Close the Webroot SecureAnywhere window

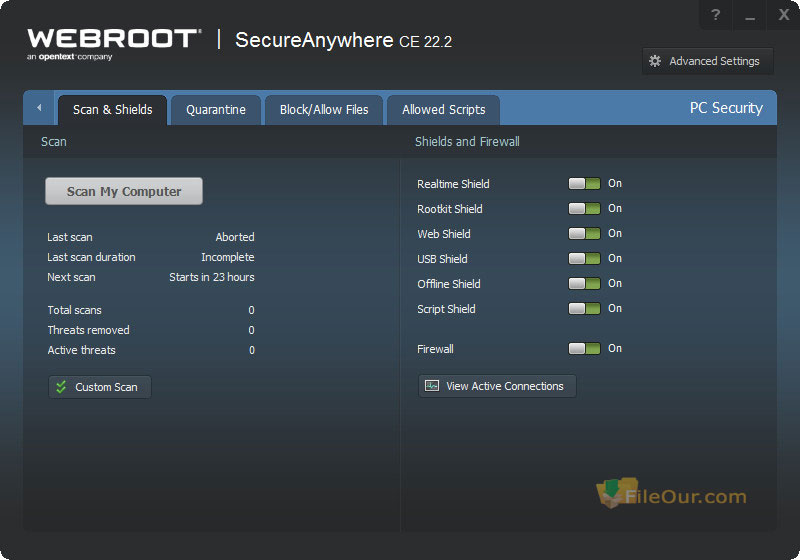(x=784, y=15)
